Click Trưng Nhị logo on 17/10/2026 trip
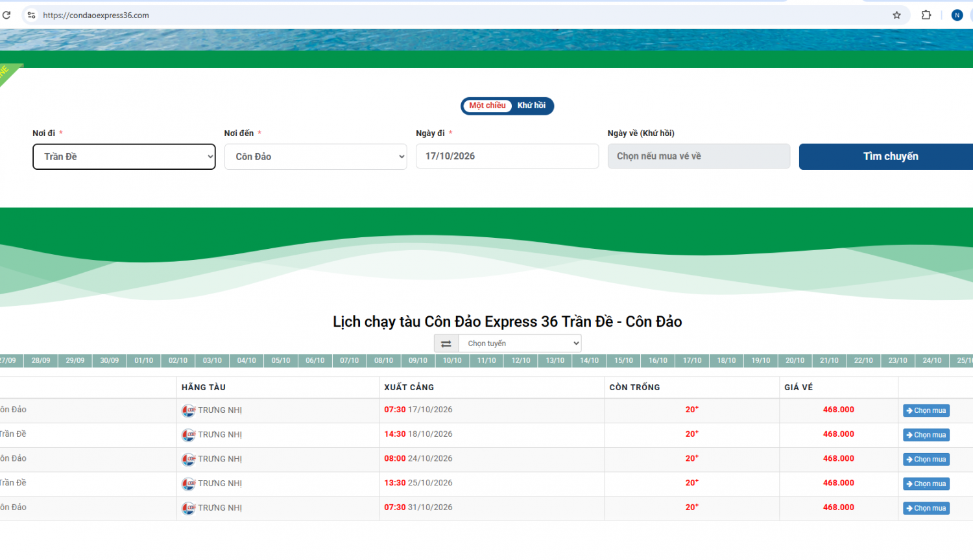Viewport: 973px width, 560px height. pyautogui.click(x=188, y=410)
